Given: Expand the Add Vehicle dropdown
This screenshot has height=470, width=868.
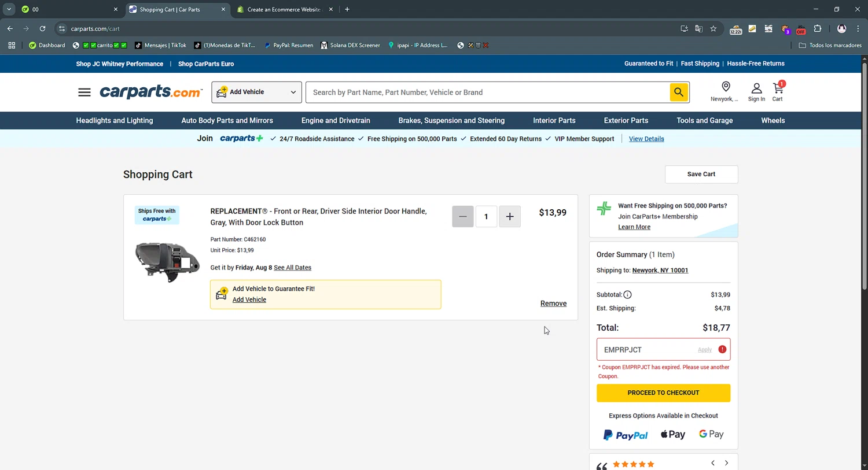Looking at the screenshot, I should 256,92.
